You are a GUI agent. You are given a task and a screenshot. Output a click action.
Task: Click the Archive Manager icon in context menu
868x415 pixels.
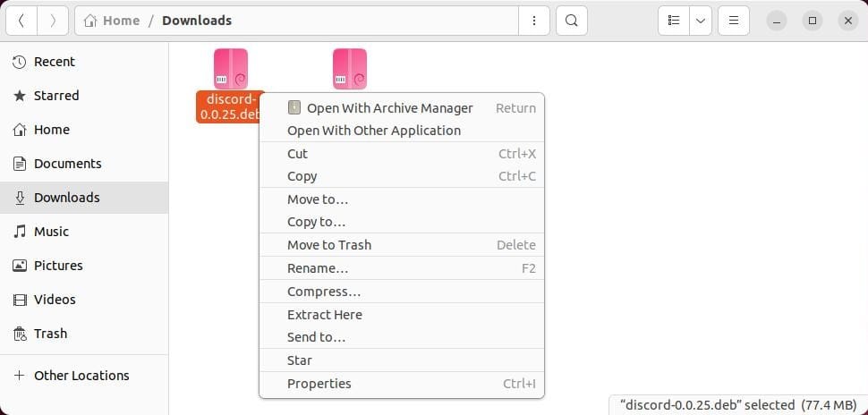(x=294, y=107)
